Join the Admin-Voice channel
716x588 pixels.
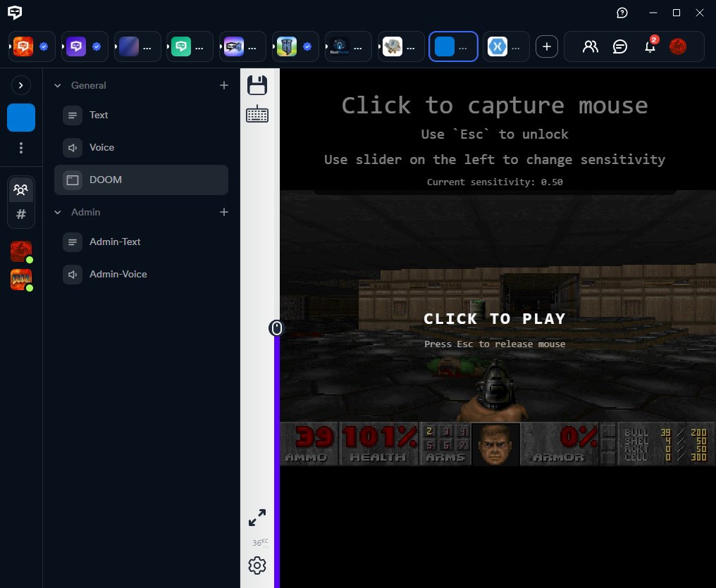(x=141, y=274)
